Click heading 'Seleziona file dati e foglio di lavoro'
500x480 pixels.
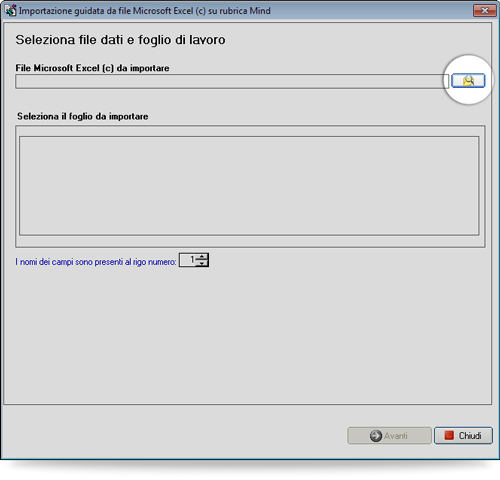tap(120, 40)
